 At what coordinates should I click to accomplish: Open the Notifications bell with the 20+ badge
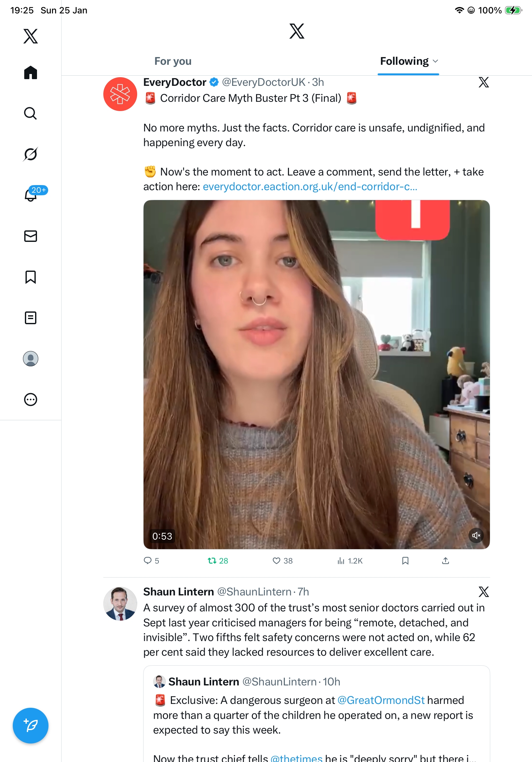tap(31, 195)
